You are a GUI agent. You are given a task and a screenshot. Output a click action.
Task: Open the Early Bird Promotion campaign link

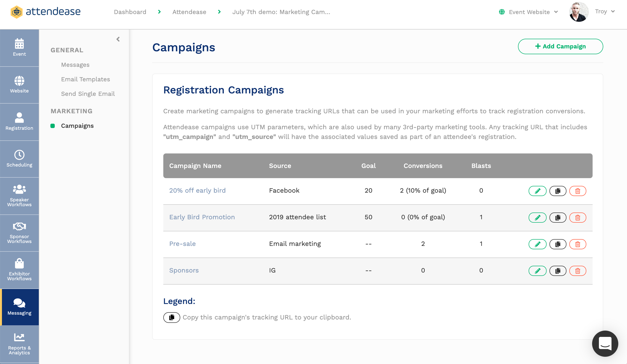pos(202,217)
